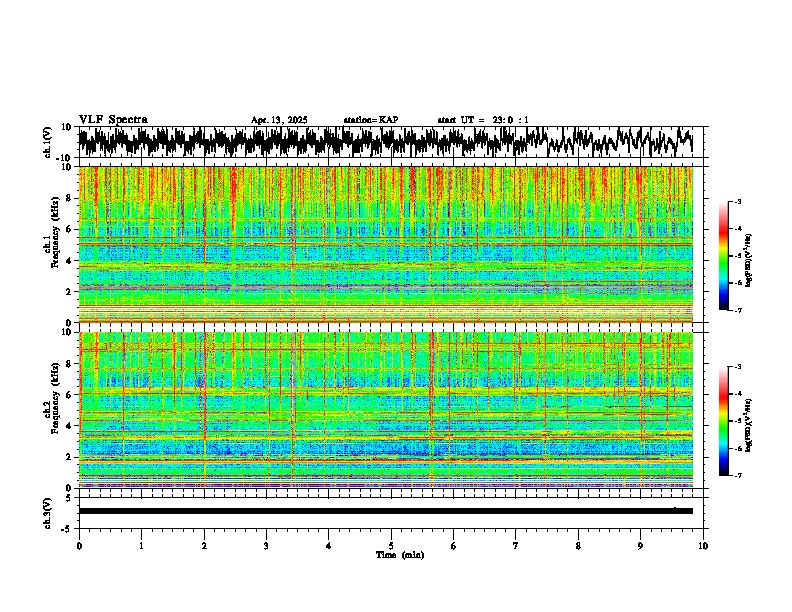Viewport: 792px width, 612px height.
Task: Click the ch.2 spectrogram plot
Action: tap(386, 410)
